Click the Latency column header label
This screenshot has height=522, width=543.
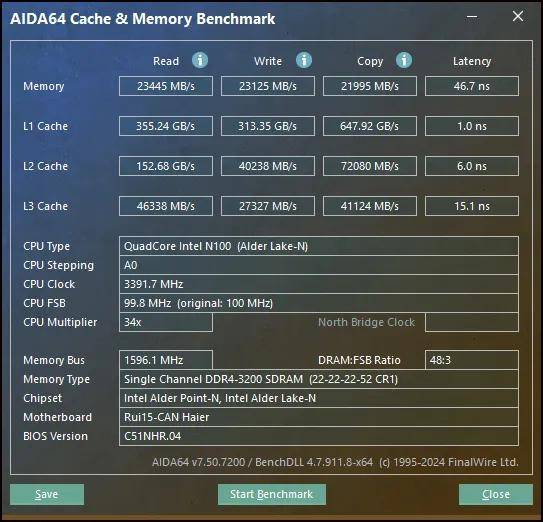click(472, 62)
